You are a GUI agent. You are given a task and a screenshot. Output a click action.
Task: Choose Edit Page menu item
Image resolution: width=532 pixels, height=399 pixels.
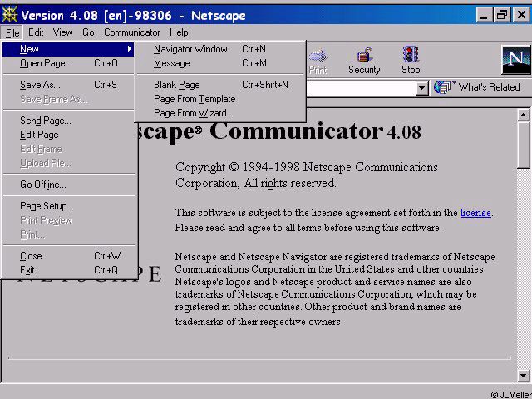(x=69, y=135)
